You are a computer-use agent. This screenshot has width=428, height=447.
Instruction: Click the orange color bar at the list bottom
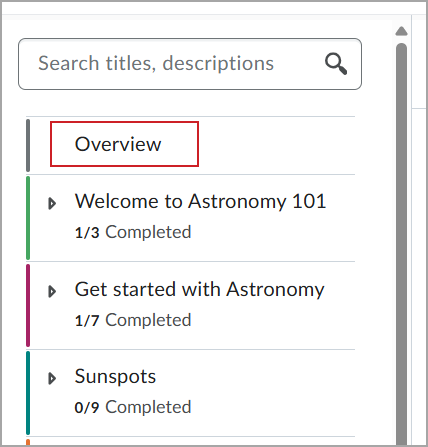tap(28, 442)
